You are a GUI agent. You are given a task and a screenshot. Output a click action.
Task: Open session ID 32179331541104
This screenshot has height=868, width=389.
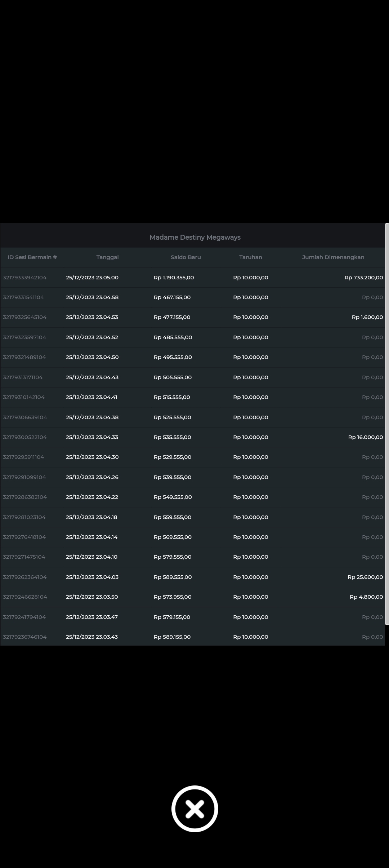(x=23, y=297)
